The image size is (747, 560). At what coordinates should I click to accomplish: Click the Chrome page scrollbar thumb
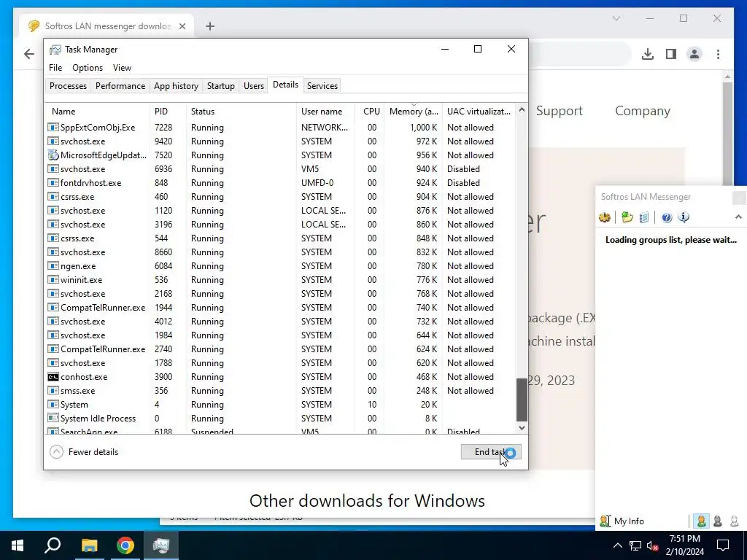[x=727, y=134]
